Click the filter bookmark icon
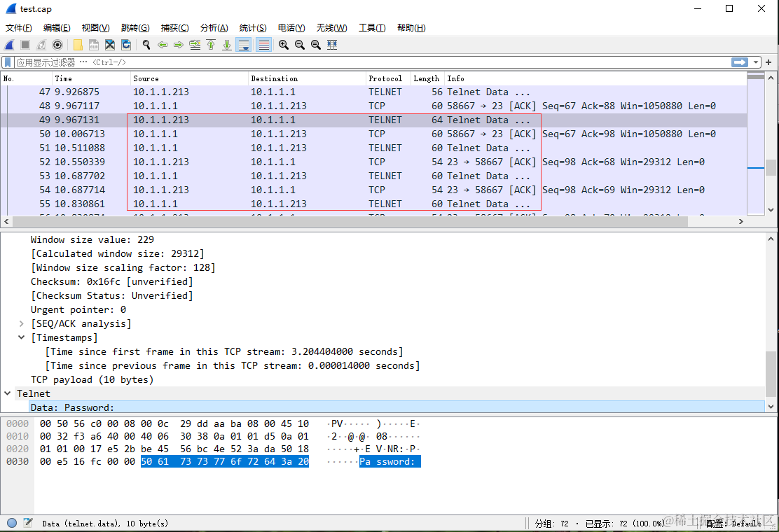Viewport: 779px width, 532px height. point(8,62)
